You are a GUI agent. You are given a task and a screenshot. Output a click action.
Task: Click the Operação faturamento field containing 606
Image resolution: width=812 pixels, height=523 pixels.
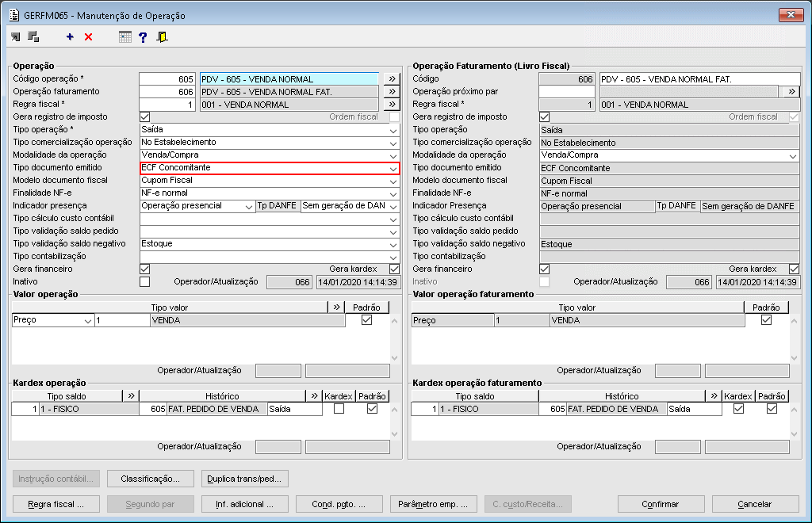point(167,92)
